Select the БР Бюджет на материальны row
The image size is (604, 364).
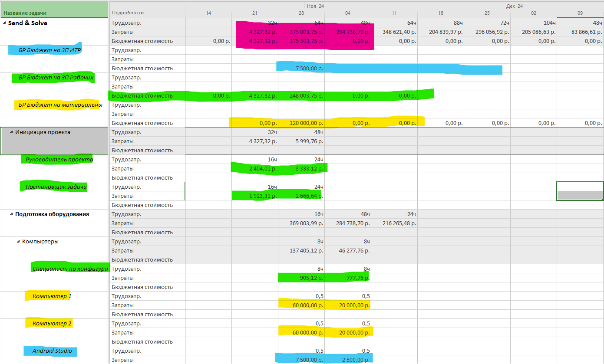coord(60,105)
